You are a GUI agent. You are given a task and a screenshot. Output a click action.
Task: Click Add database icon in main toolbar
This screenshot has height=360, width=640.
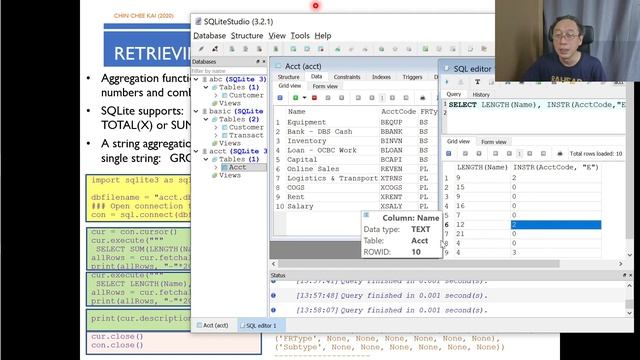point(232,49)
